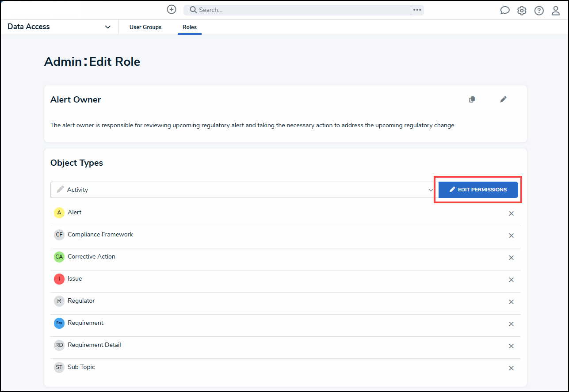The width and height of the screenshot is (569, 392).
Task: Remove the Requirement Detail object type
Action: coord(511,346)
